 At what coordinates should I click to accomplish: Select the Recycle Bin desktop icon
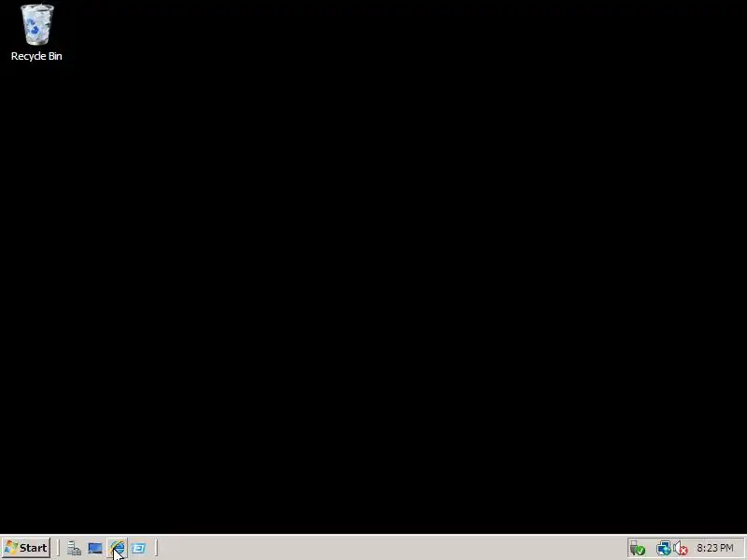coord(36,33)
